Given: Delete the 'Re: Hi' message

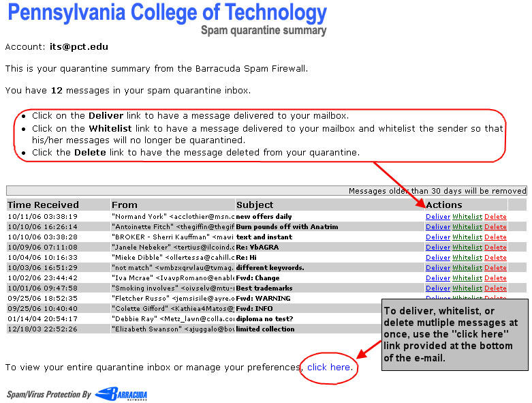Looking at the screenshot, I should click(x=495, y=257).
